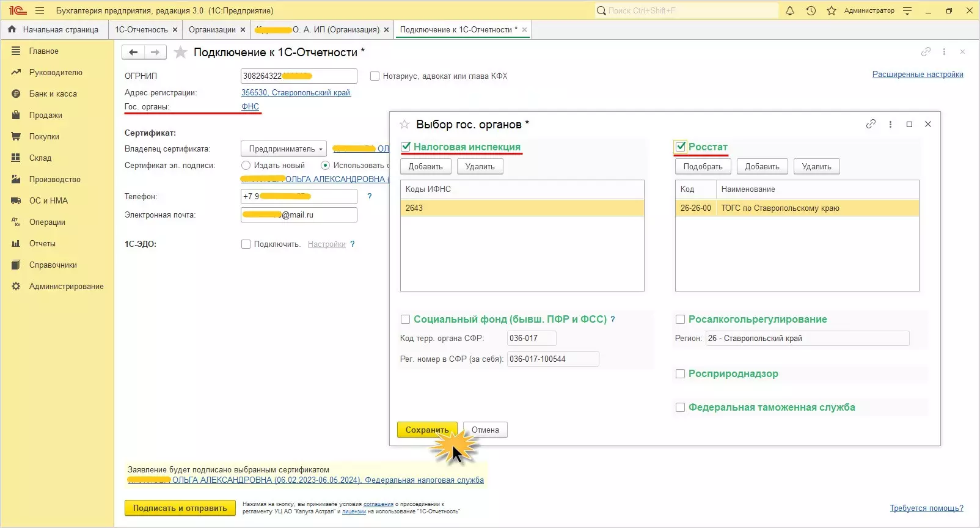Open the ОС и НМА section icon
Image resolution: width=980 pixels, height=528 pixels.
click(16, 201)
